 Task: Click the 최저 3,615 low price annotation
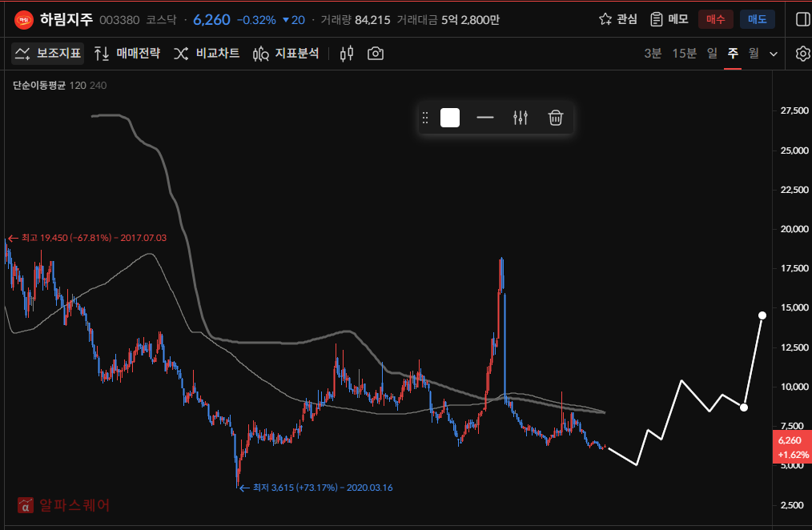coord(316,488)
